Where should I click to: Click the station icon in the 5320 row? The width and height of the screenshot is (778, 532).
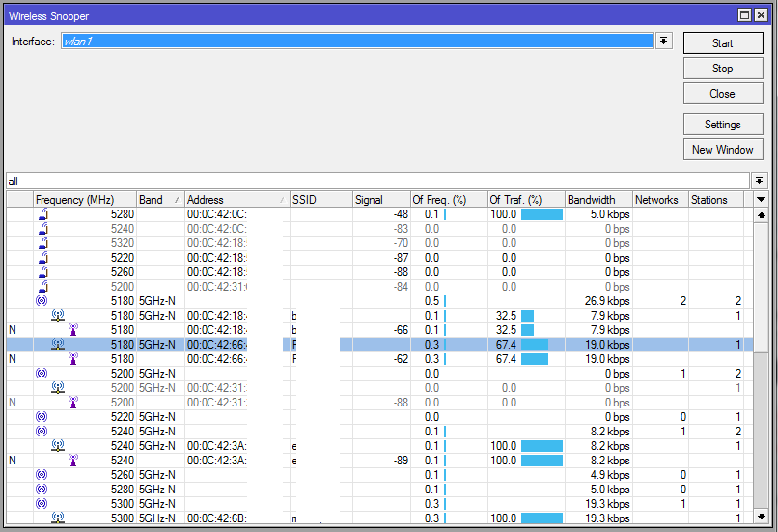pos(42,243)
